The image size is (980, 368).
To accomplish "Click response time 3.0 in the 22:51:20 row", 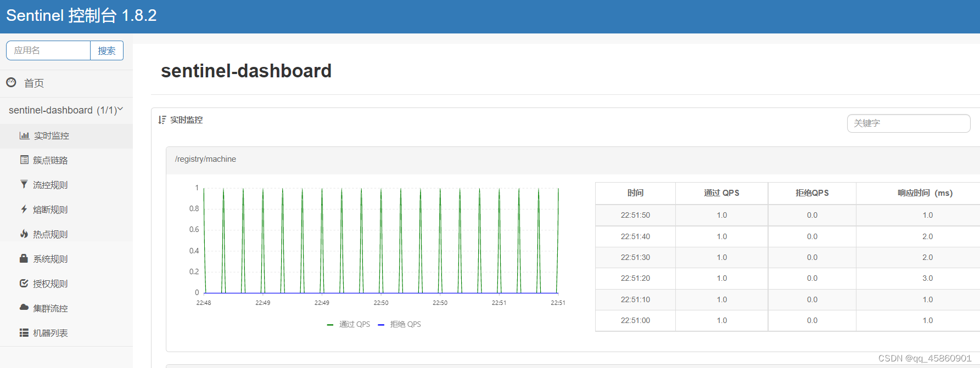I will point(927,278).
